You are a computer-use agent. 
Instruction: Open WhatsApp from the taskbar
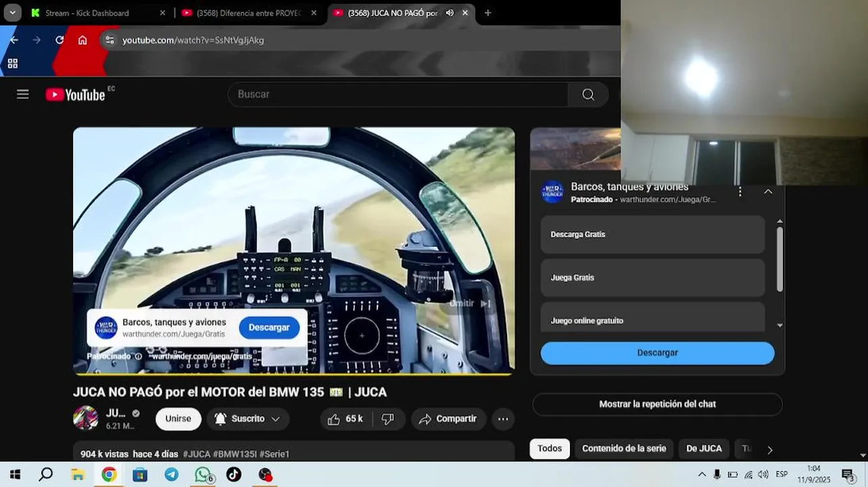[203, 475]
